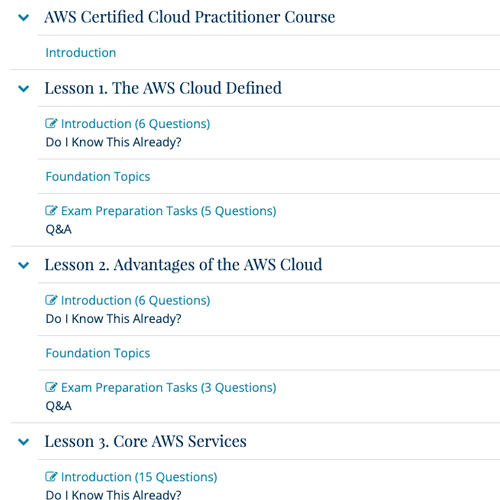The width and height of the screenshot is (500, 500).
Task: Select the Lesson 1. The AWS Cloud Defined heading
Action: point(163,88)
